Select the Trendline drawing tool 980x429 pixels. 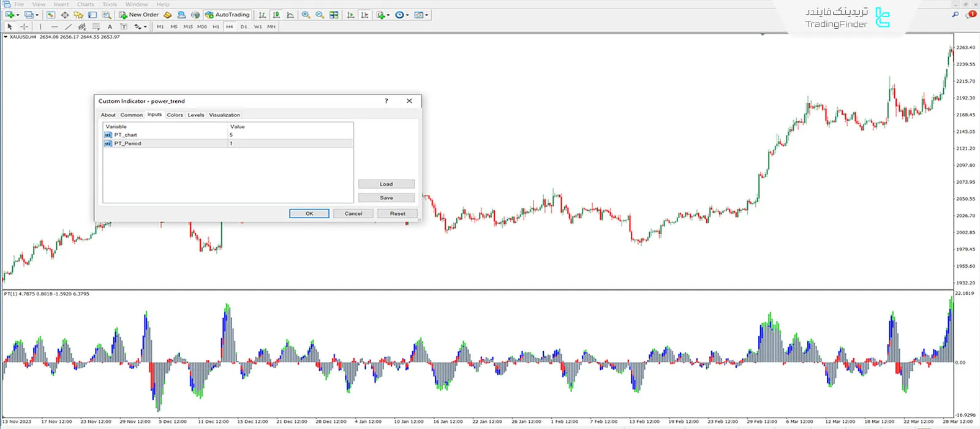[68, 27]
